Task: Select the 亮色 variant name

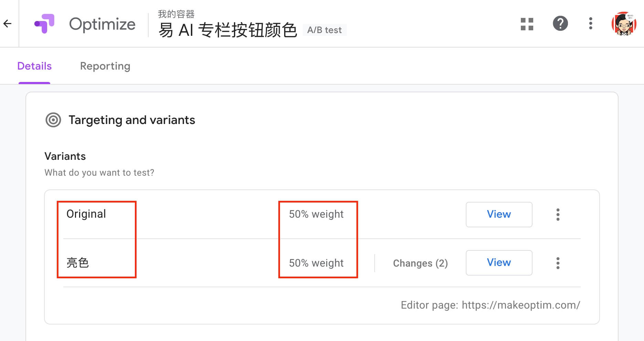Action: pyautogui.click(x=78, y=263)
